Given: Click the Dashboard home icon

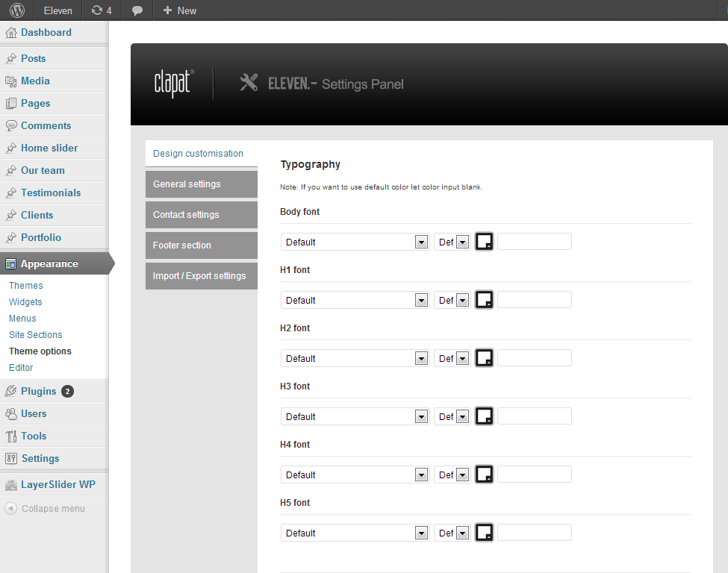Looking at the screenshot, I should tap(11, 33).
